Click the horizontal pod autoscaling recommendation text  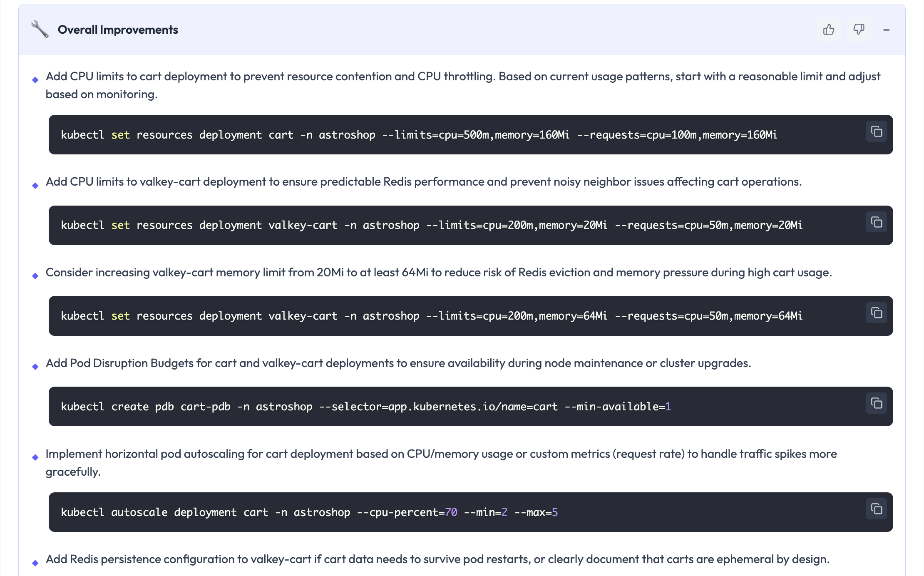click(441, 454)
